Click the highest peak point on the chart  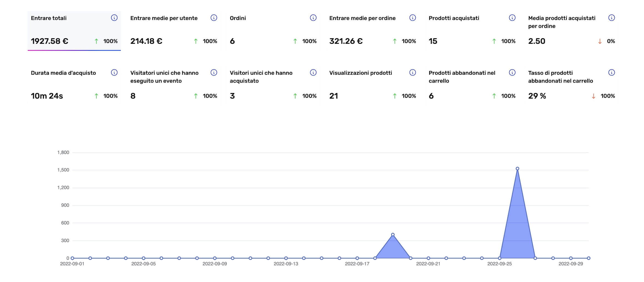pos(517,169)
